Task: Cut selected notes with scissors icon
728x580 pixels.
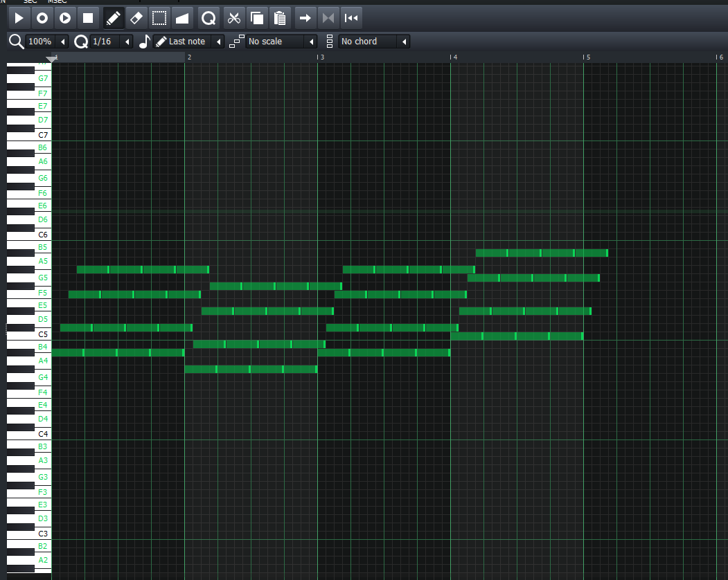Action: [234, 18]
